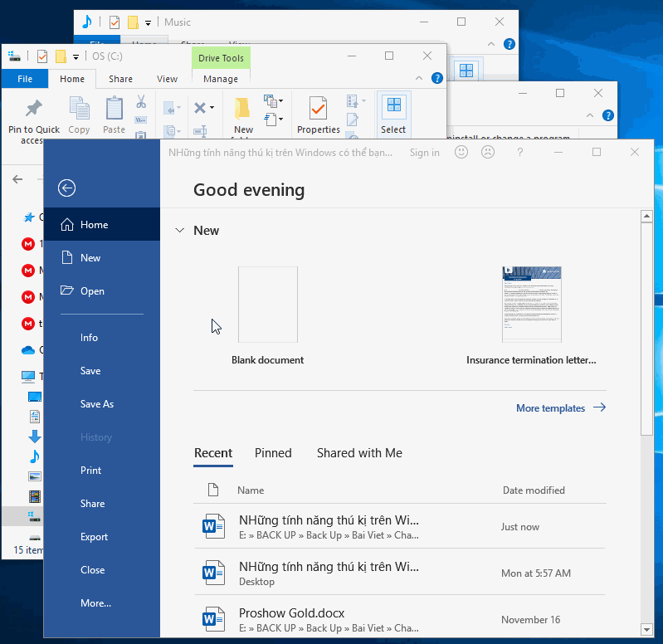Open Share page in Word
The width and height of the screenshot is (663, 644).
(x=102, y=504)
